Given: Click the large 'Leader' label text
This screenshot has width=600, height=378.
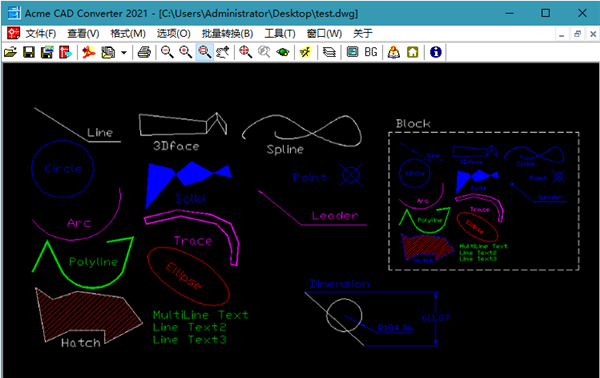Looking at the screenshot, I should click(335, 215).
